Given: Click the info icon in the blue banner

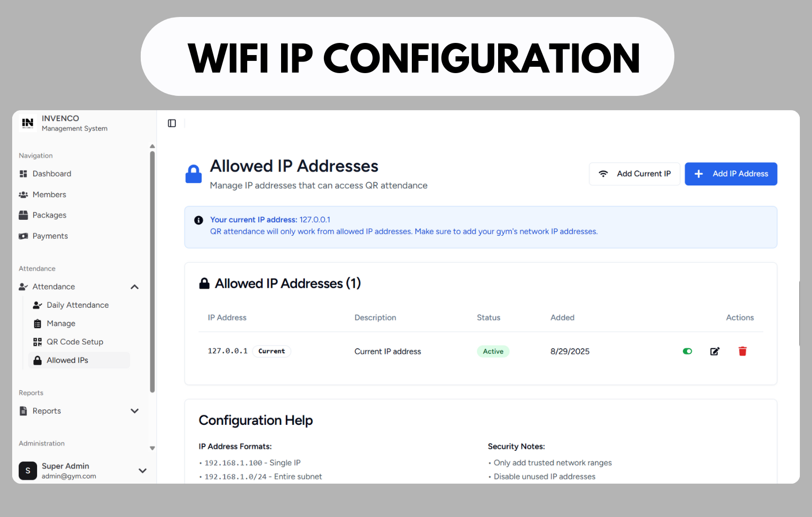Looking at the screenshot, I should tap(199, 220).
